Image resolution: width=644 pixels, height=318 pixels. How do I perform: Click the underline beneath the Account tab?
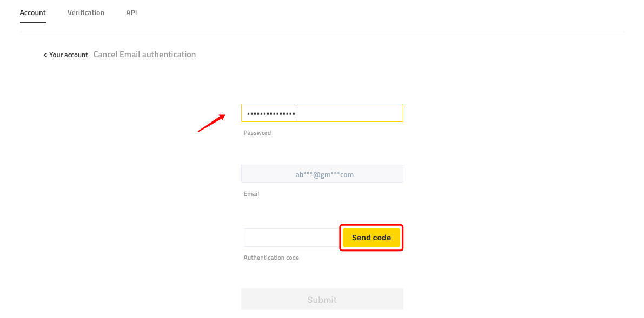(x=33, y=23)
